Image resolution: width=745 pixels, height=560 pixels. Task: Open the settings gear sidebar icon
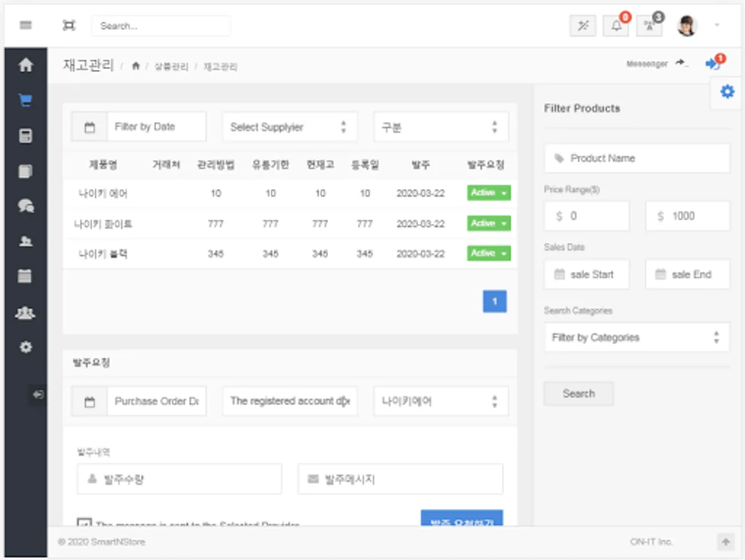[x=26, y=347]
